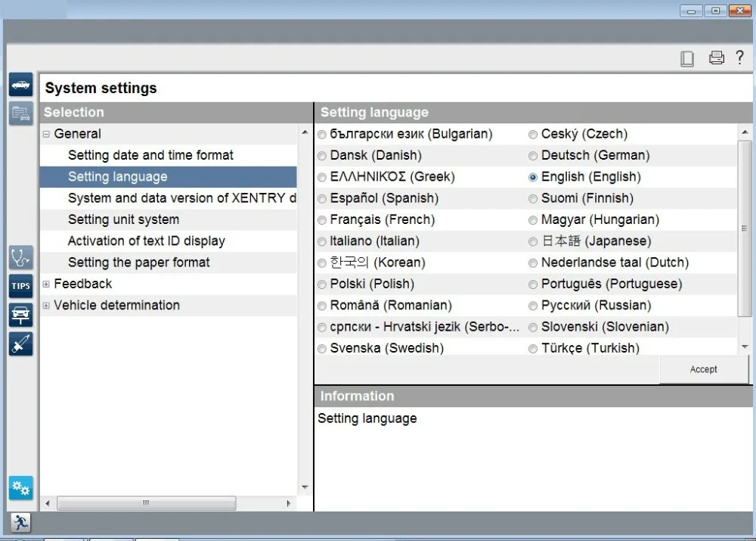The width and height of the screenshot is (756, 541).
Task: Open Activation of text ID display
Action: 147,241
